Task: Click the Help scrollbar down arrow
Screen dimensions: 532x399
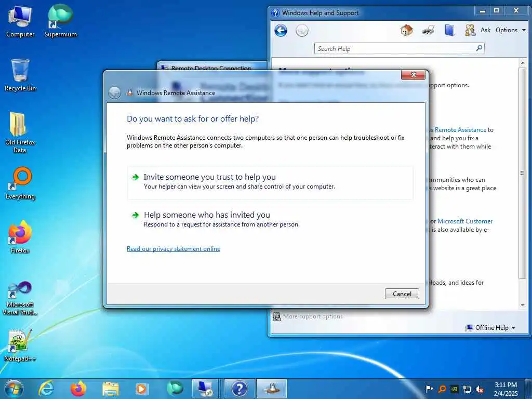Action: pyautogui.click(x=523, y=305)
